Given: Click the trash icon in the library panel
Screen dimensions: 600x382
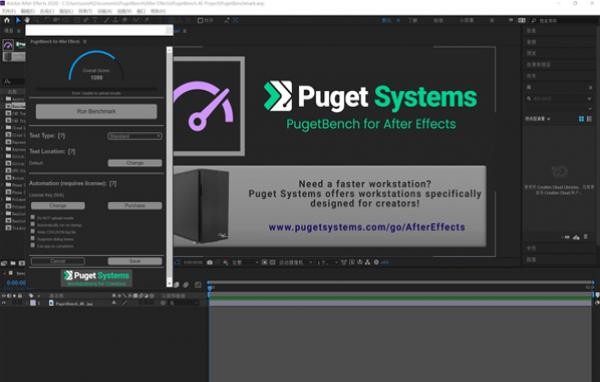Looking at the screenshot, I should pos(586,237).
